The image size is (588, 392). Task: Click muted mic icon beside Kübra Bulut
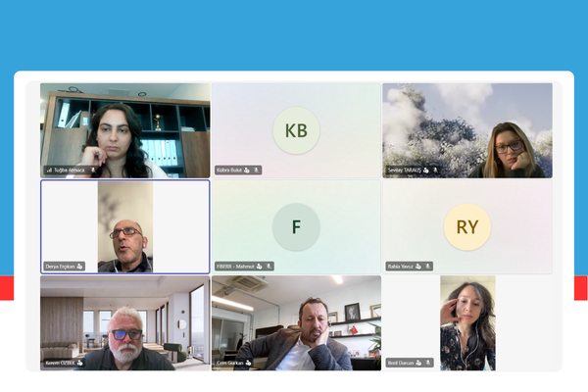(x=257, y=171)
